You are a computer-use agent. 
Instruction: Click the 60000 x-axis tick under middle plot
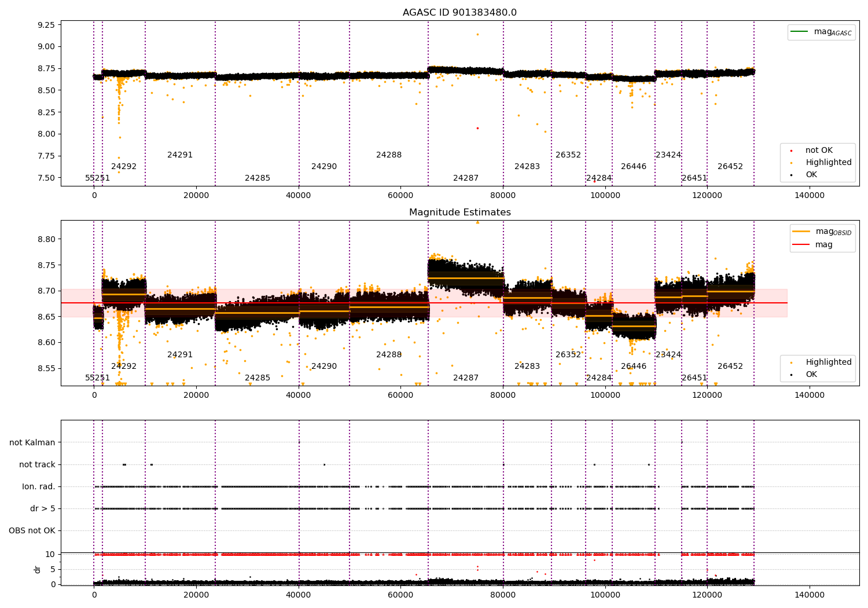coord(400,395)
